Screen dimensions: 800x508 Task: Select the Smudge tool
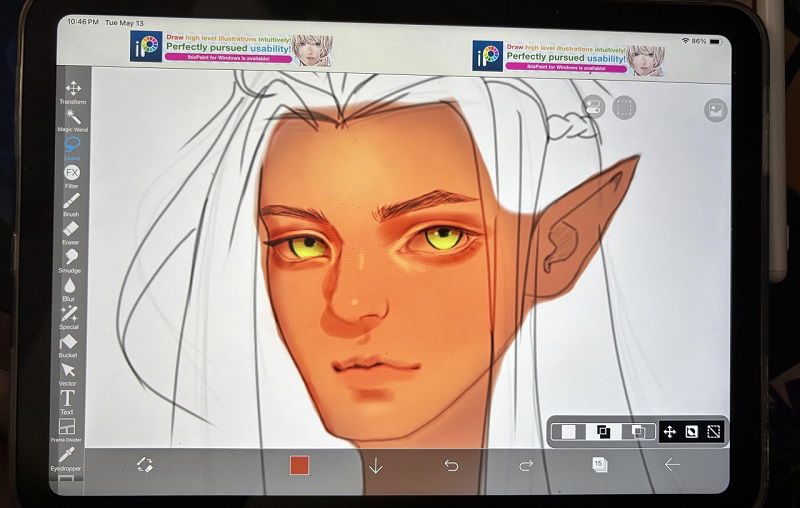click(x=71, y=258)
